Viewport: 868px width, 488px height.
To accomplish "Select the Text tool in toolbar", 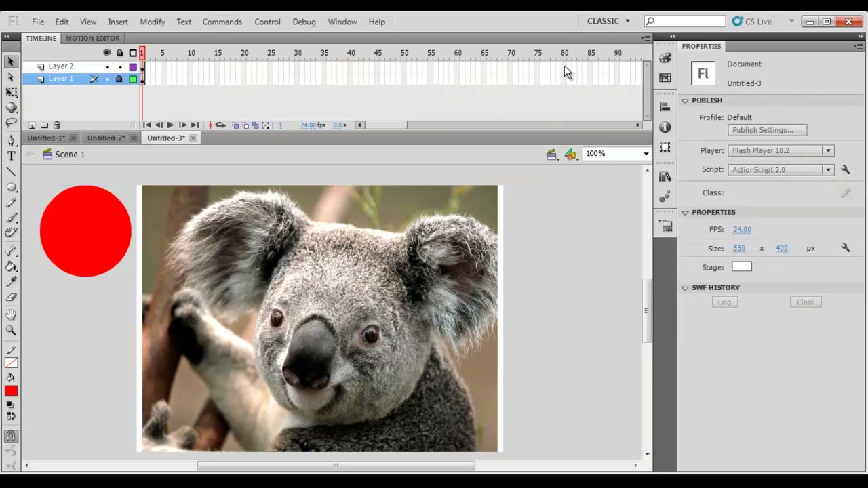I will pos(11,156).
